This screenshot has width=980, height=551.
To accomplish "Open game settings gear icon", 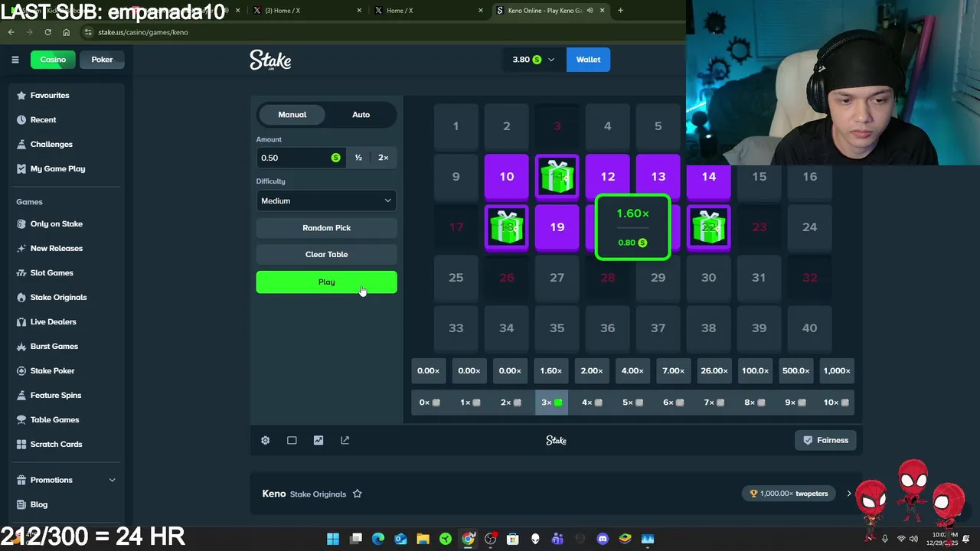I will (x=265, y=440).
